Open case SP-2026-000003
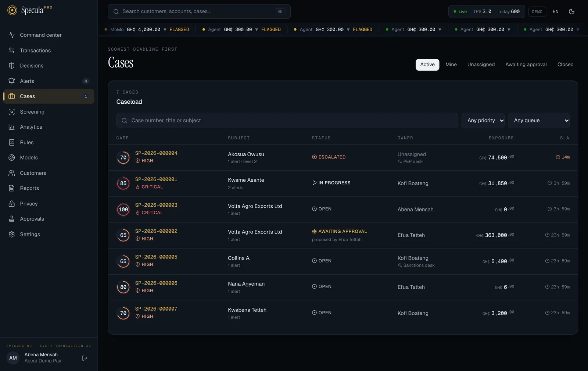 pos(156,205)
